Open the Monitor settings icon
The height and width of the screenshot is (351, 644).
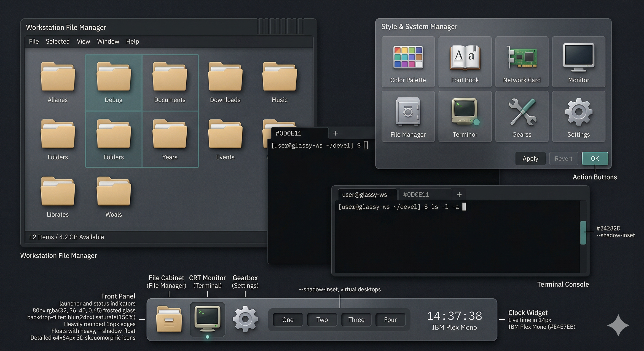point(579,62)
